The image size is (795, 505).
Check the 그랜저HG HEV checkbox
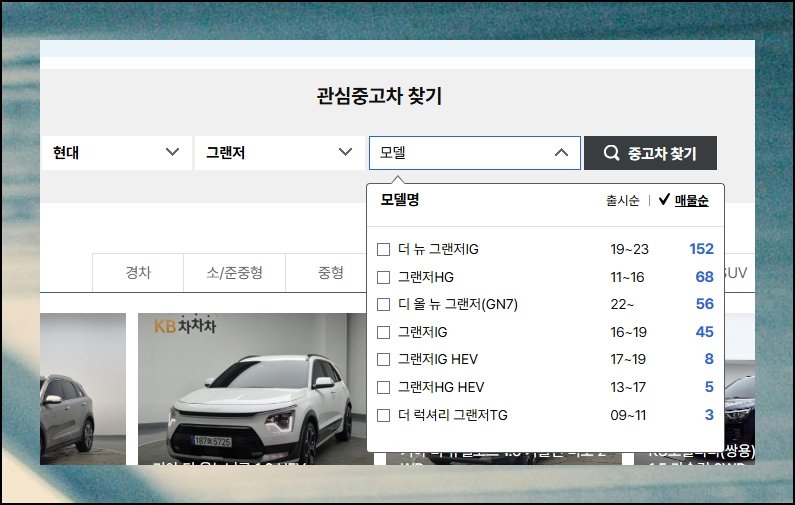click(x=384, y=387)
